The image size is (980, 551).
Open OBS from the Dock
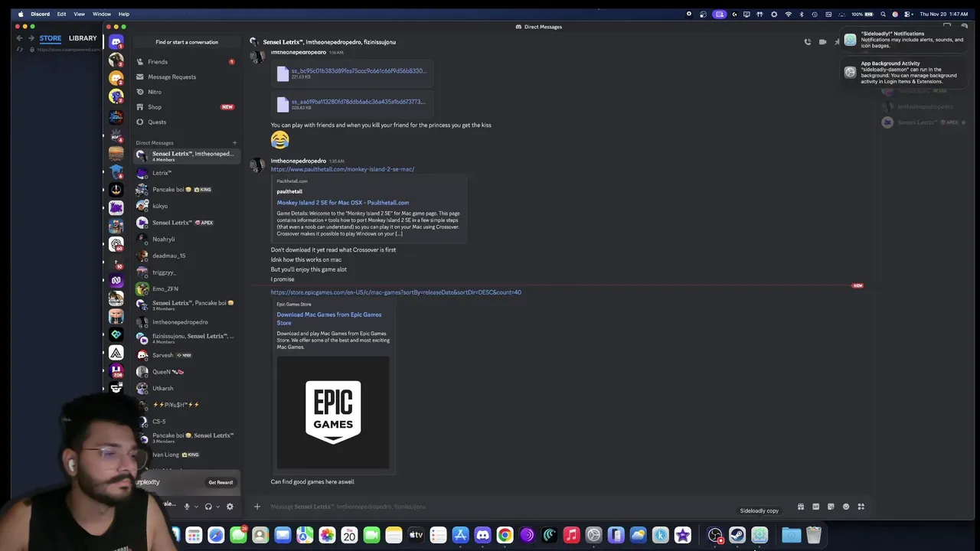pos(715,535)
